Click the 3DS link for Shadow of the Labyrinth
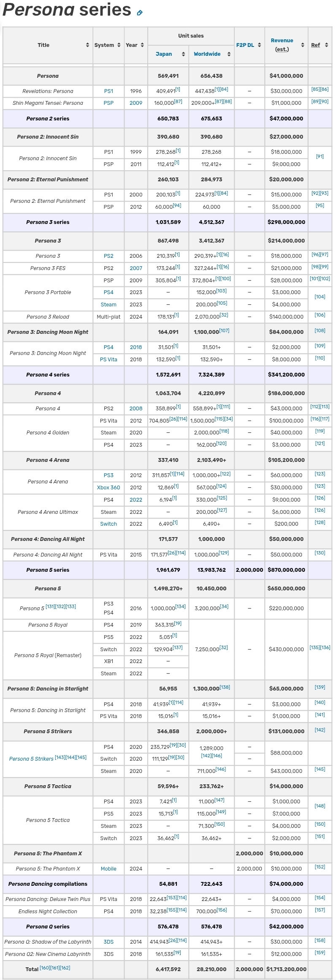 tap(108, 942)
